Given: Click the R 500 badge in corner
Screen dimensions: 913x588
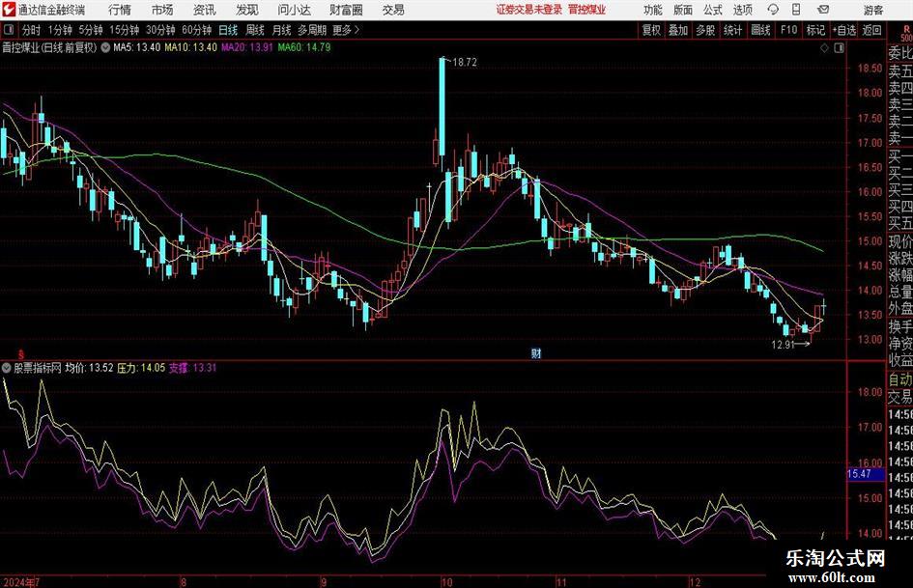Looking at the screenshot, I should (x=906, y=33).
